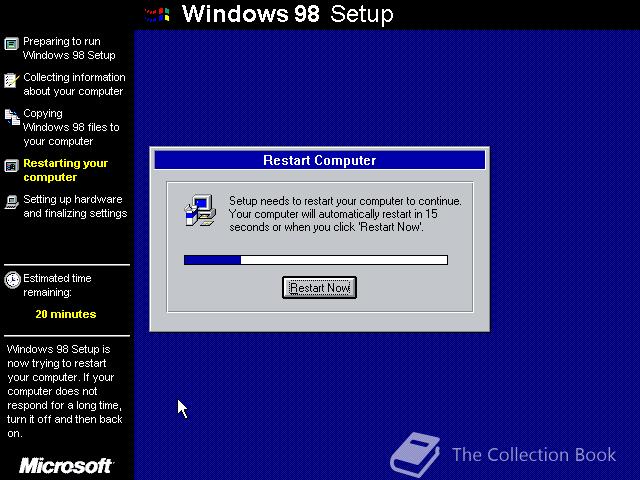Viewport: 640px width, 480px height.
Task: Click the Microsoft logo at bottom left
Action: [x=66, y=466]
